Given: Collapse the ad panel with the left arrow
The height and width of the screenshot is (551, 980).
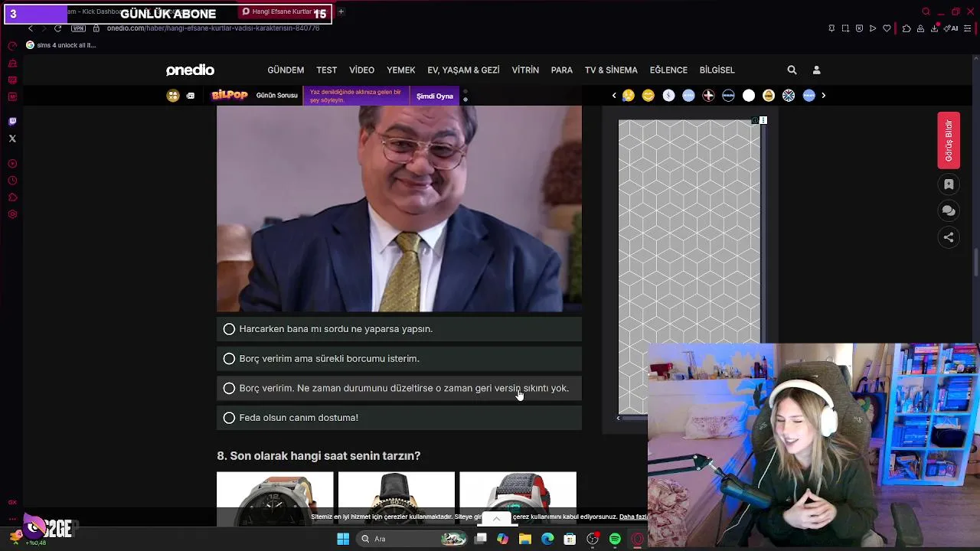Looking at the screenshot, I should pos(618,418).
